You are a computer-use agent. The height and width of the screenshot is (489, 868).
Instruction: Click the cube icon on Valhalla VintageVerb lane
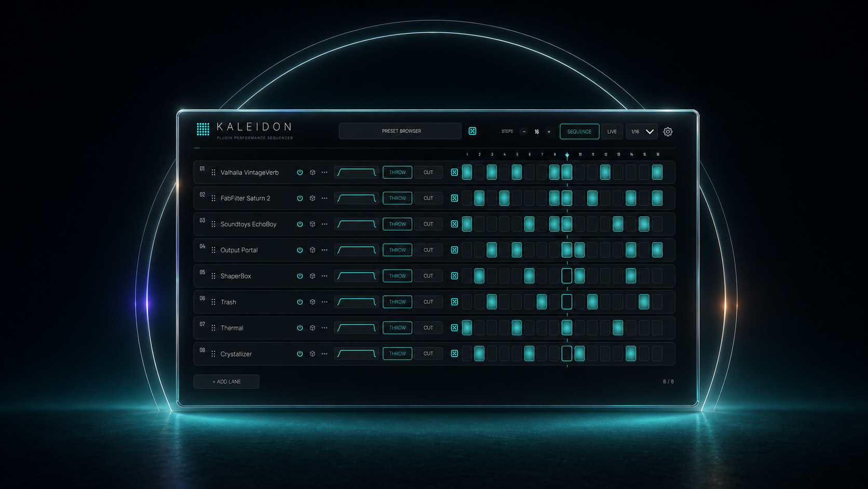[x=313, y=172]
